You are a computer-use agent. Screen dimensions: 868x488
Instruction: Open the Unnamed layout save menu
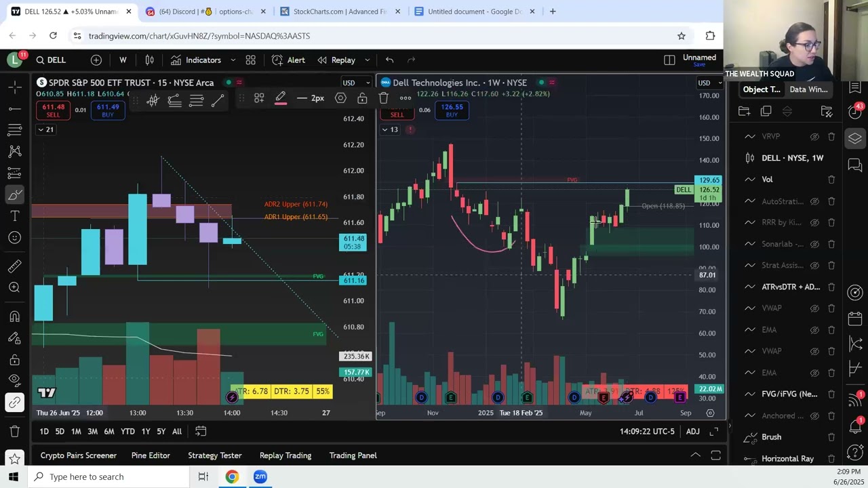coord(699,60)
